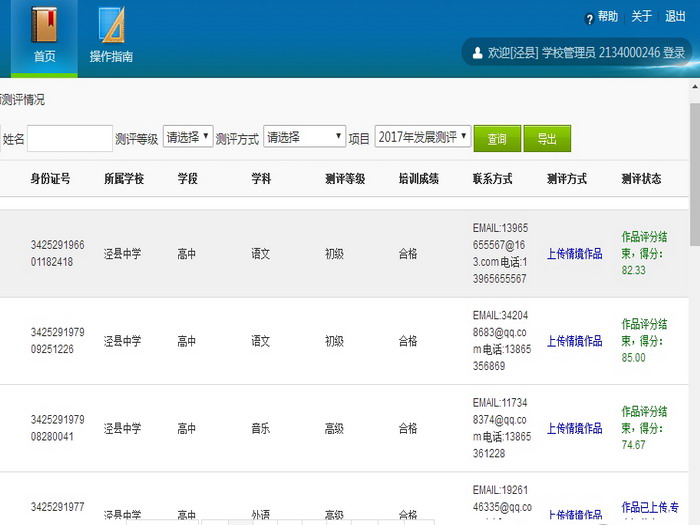Click the 关于 link in header
The height and width of the screenshot is (525, 700).
point(642,17)
